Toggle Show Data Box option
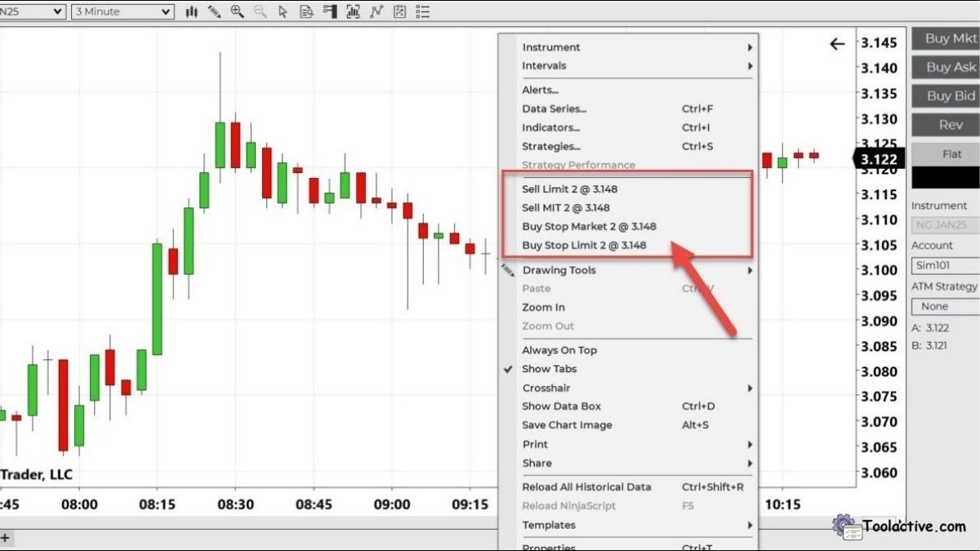980x551 pixels. pos(561,406)
